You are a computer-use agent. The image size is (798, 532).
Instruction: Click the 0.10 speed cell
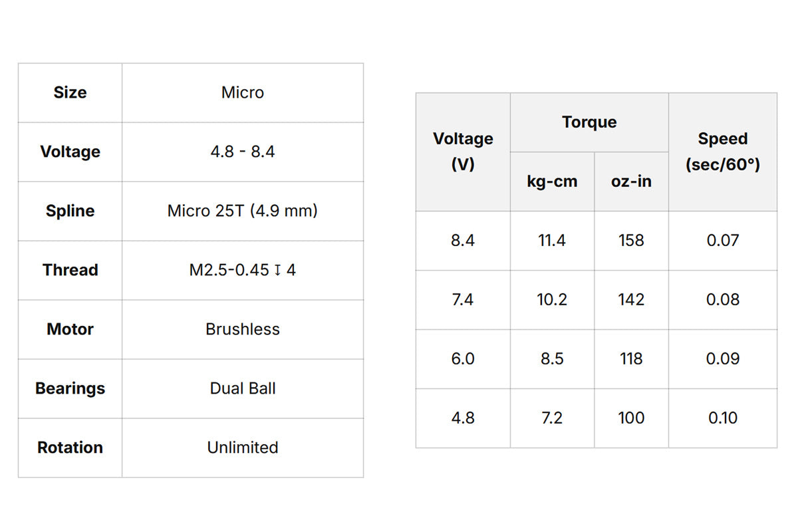722,418
